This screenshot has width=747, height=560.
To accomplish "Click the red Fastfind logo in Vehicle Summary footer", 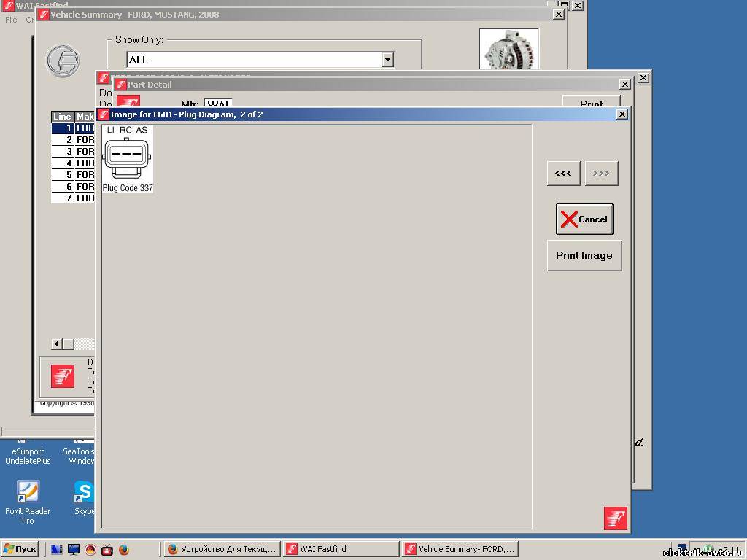I will [63, 376].
